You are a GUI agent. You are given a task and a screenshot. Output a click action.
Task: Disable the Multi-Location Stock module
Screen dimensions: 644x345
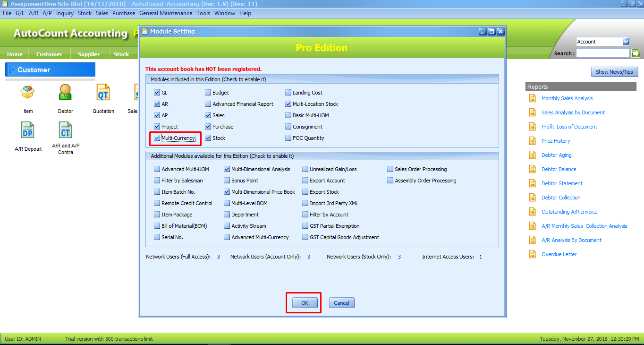point(288,104)
